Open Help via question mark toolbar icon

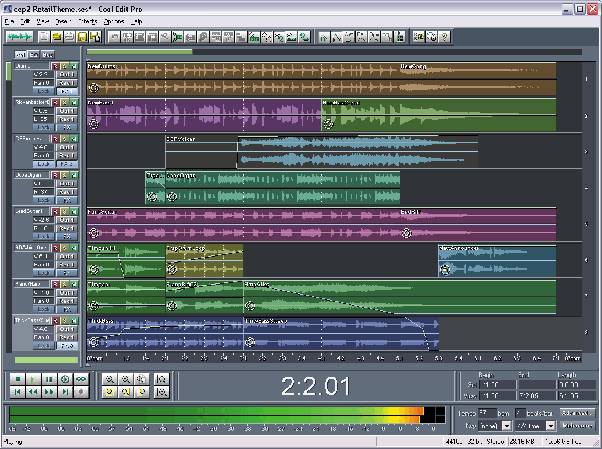tap(444, 37)
